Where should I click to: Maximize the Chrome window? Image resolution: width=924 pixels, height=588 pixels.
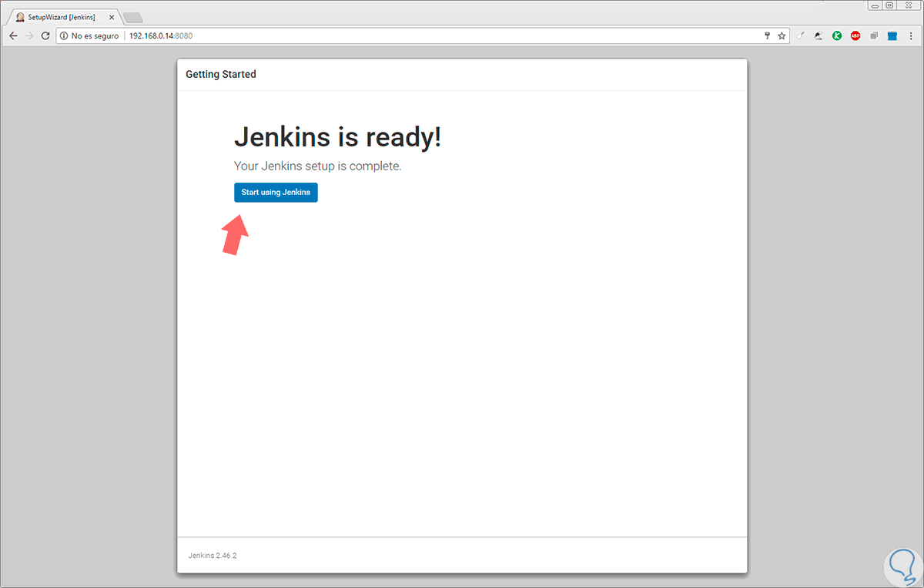(890, 5)
